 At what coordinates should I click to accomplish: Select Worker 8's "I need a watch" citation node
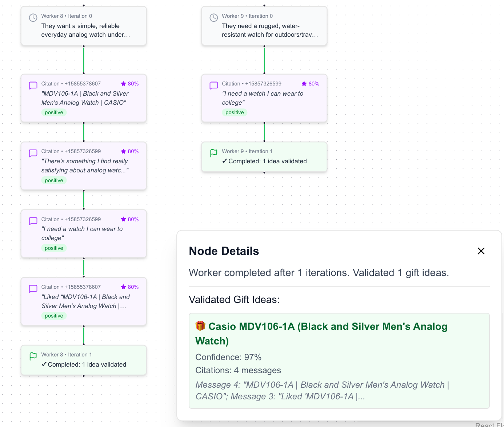tap(84, 234)
